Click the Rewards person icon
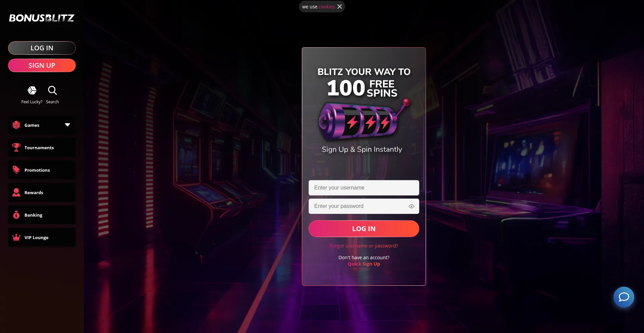 [16, 192]
